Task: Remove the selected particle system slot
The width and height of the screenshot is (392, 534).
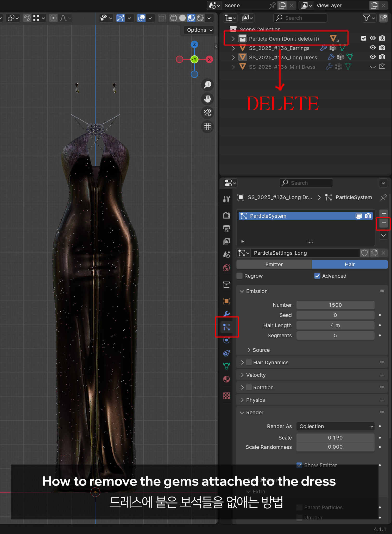Action: click(x=384, y=223)
